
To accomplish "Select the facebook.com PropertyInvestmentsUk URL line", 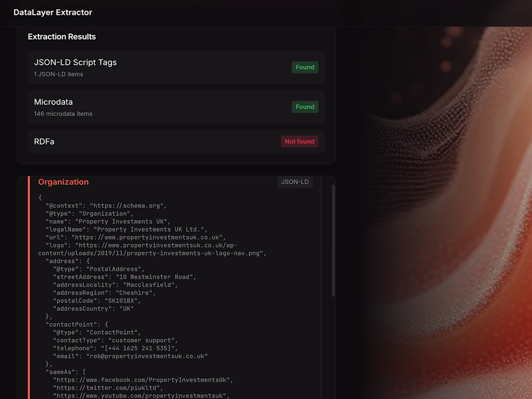I will pos(143,380).
